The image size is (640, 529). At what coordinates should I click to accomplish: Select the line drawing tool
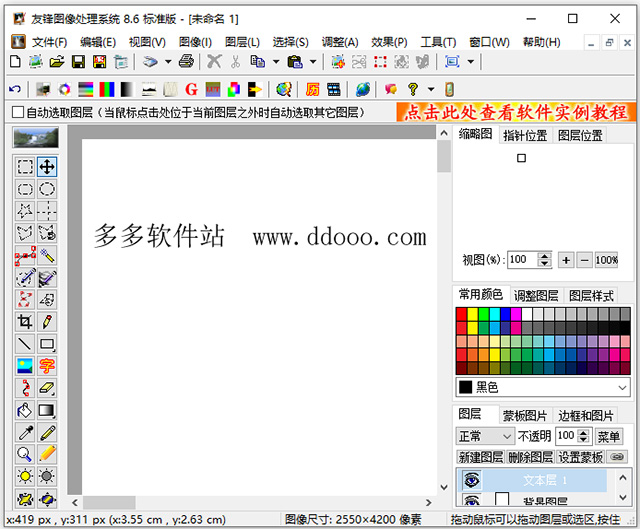[25, 344]
